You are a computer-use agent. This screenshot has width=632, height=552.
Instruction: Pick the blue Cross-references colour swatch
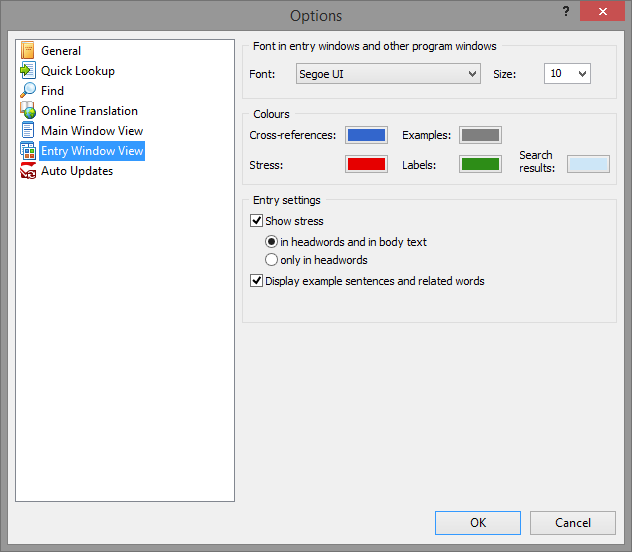coord(366,135)
